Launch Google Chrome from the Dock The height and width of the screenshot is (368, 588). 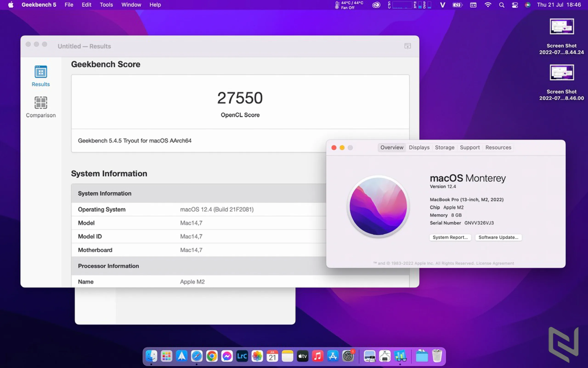212,356
